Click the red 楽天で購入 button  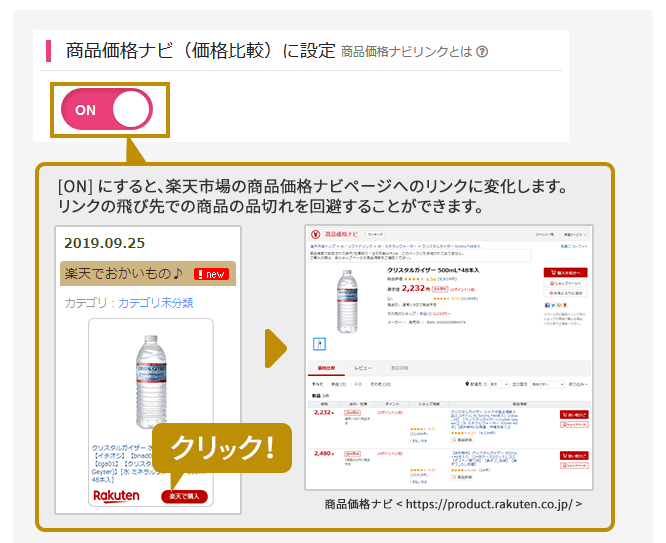(x=184, y=496)
